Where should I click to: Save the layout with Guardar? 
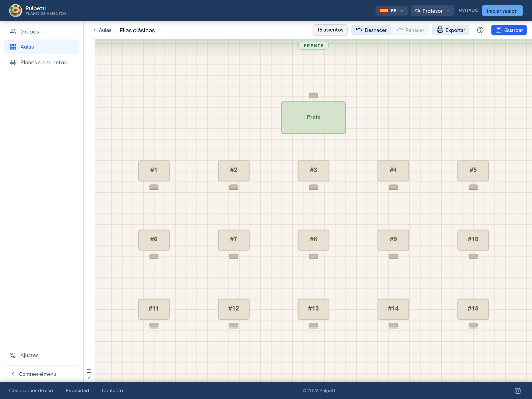click(509, 30)
